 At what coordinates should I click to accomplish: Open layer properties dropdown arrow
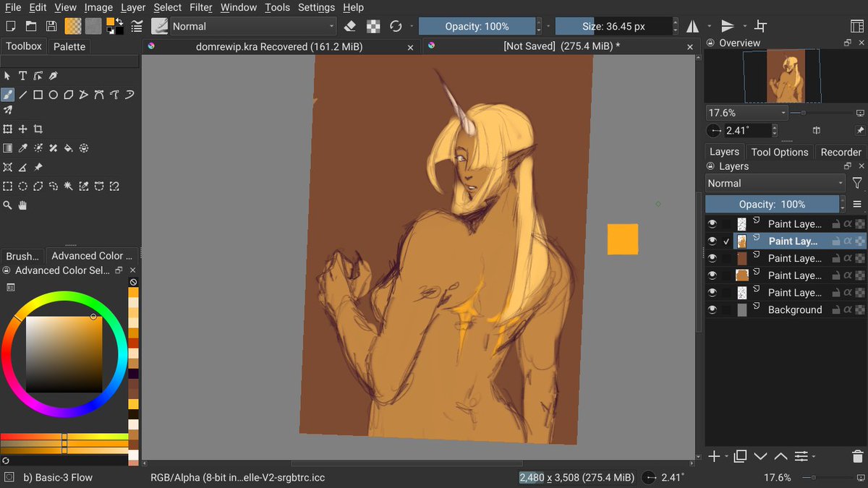tap(814, 457)
